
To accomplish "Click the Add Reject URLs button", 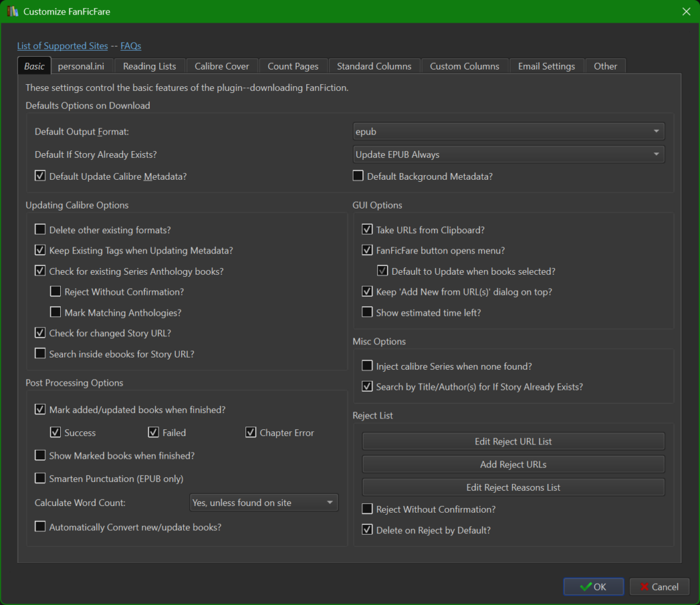I will tap(513, 463).
